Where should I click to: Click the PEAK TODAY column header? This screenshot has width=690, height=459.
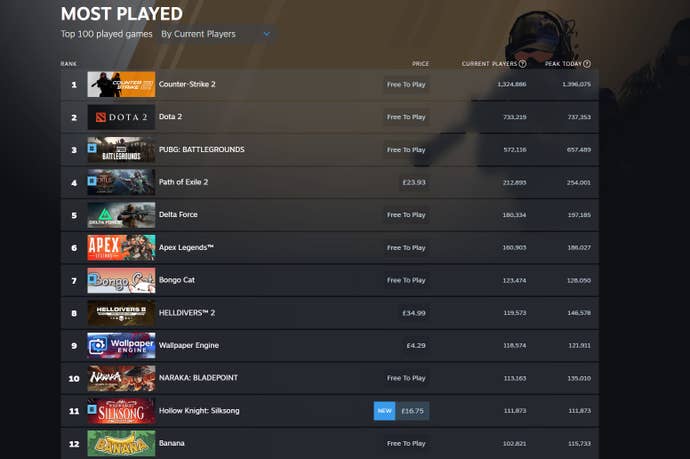563,64
